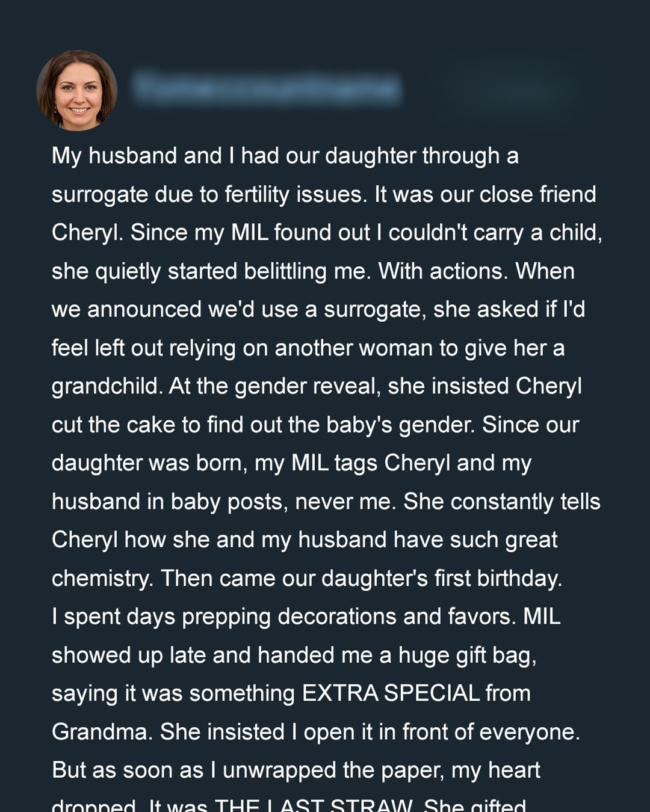The width and height of the screenshot is (650, 812).
Task: Click the text "prepping decorations and favors."
Action: (x=349, y=617)
